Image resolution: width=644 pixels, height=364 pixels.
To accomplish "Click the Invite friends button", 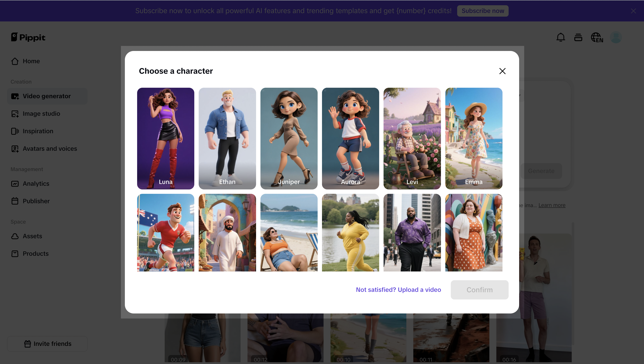I will point(47,344).
